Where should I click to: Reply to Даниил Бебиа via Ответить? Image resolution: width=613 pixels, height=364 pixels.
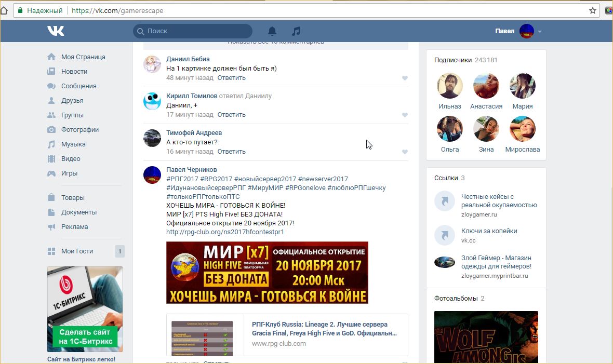click(x=232, y=78)
